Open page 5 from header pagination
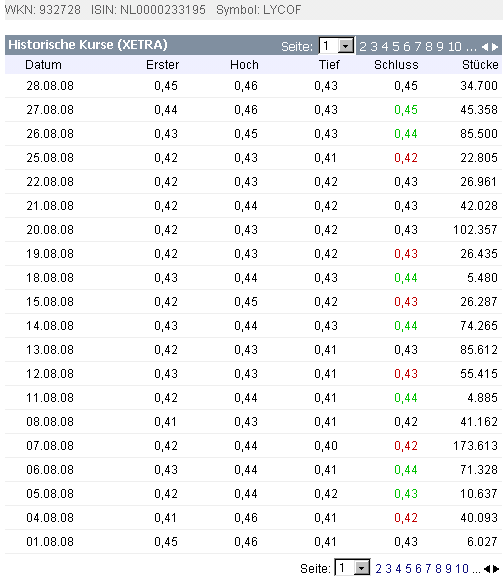 click(x=396, y=47)
